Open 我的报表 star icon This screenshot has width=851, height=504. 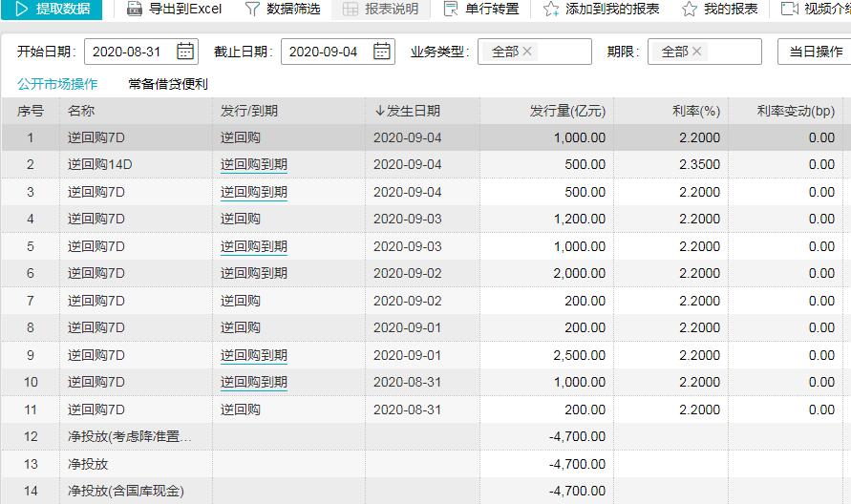point(689,9)
